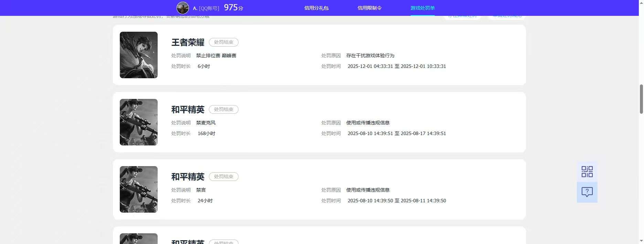This screenshot has width=644, height=244.
Task: Open the help question-mark icon
Action: point(587,192)
